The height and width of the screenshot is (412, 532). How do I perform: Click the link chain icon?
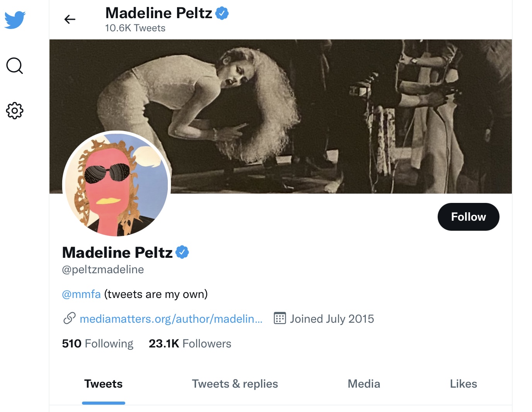tap(69, 318)
